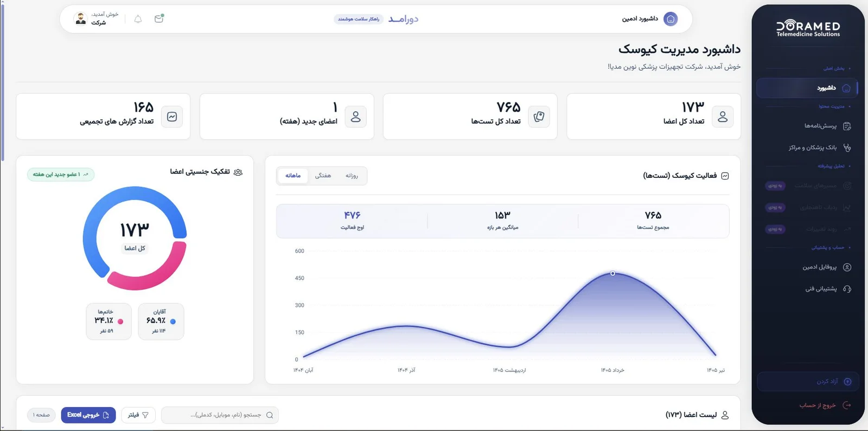
Task: Click the stethoscope icon for "بانک پزشکان و مراکز"
Action: click(847, 147)
